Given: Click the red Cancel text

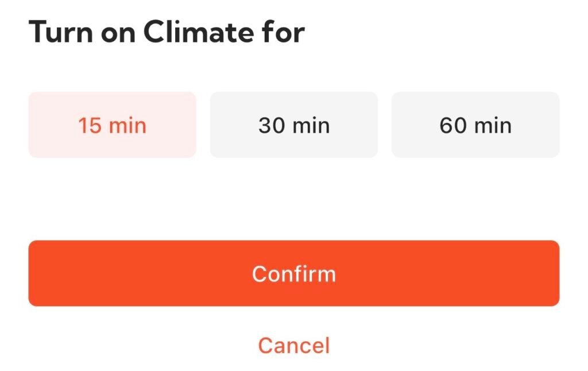Looking at the screenshot, I should 293,346.
